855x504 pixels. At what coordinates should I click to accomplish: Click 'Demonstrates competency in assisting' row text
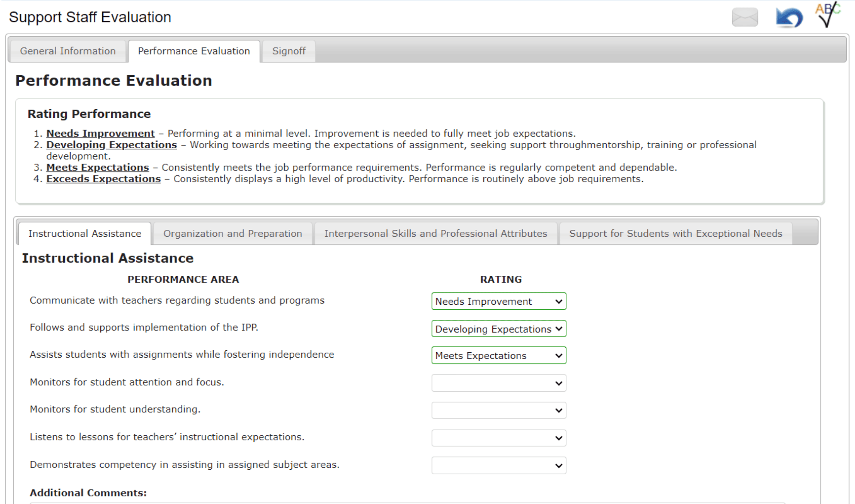pos(185,465)
